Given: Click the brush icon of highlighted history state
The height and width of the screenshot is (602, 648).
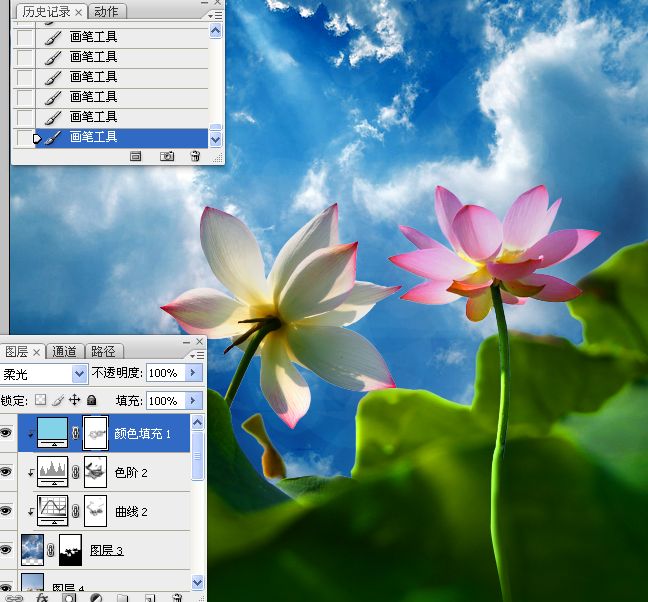Looking at the screenshot, I should (x=53, y=137).
